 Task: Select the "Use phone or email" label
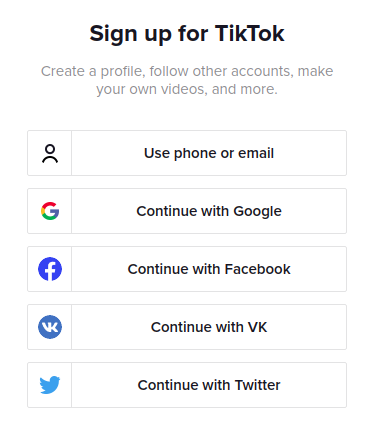point(209,153)
